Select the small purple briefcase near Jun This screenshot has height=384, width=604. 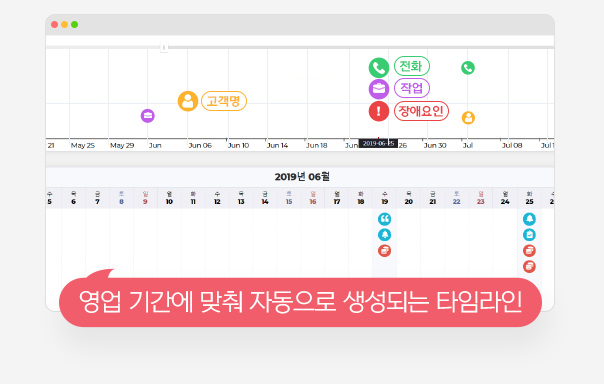[x=148, y=116]
